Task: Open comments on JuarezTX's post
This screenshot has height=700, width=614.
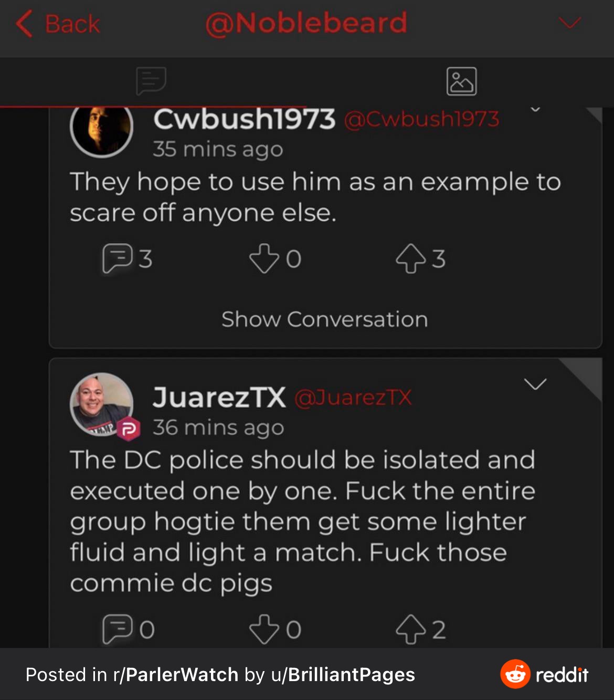Action: 117,629
